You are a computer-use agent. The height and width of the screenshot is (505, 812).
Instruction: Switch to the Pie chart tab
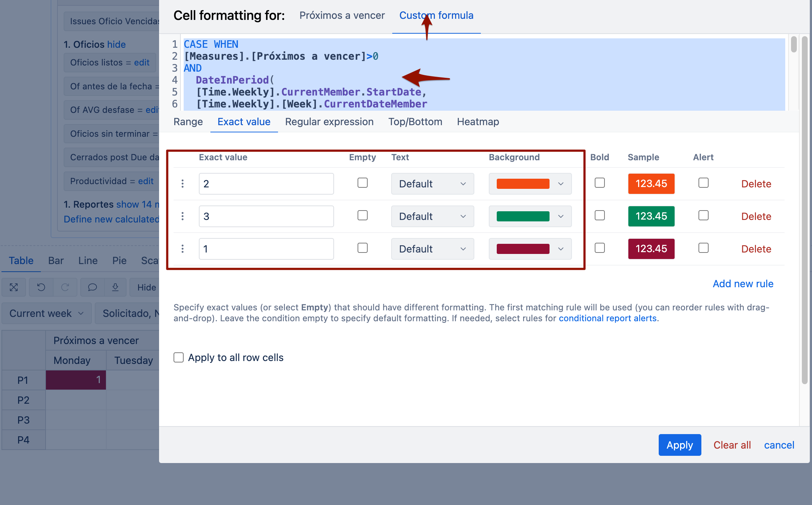point(119,260)
